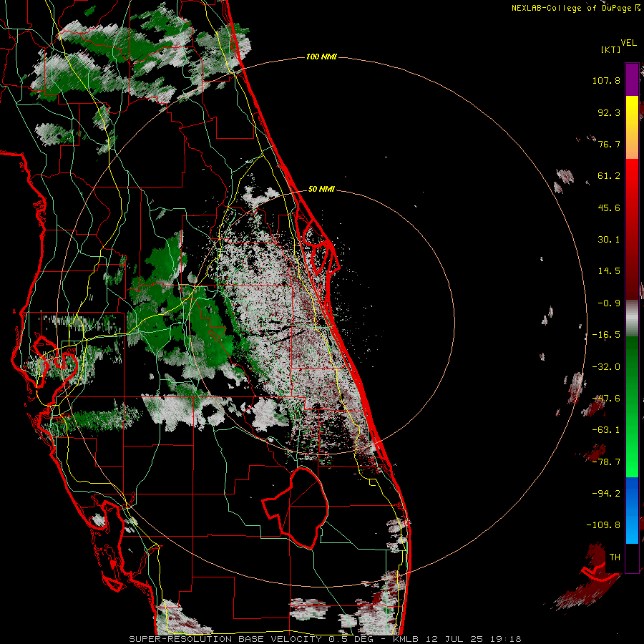
Task: Click the -94.2 legend value
Action: 606,494
